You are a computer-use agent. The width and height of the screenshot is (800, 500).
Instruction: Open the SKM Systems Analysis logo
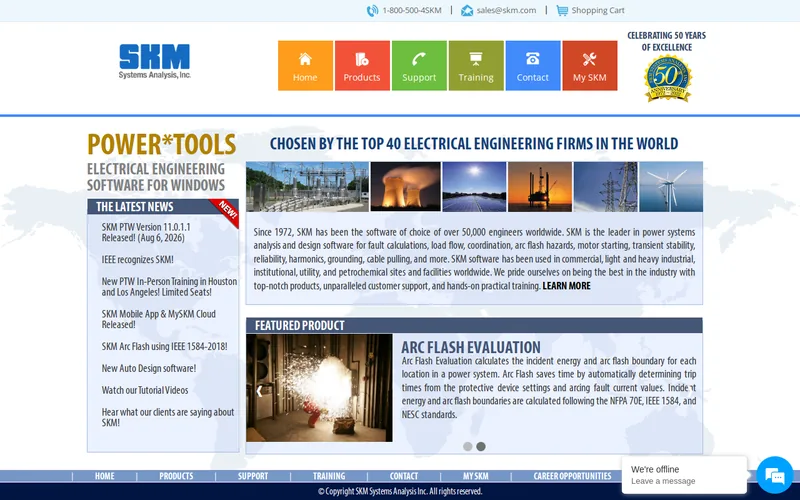[155, 61]
